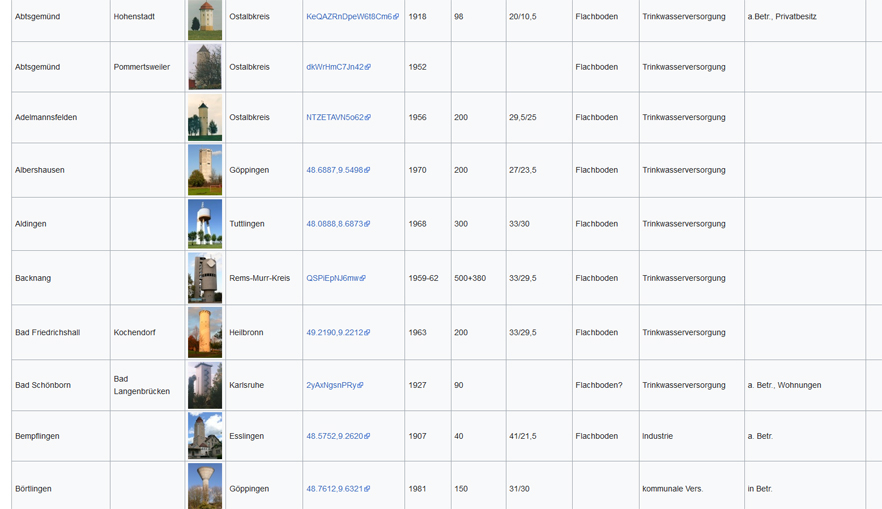Open coordinates link 48.7612,9.6321
The height and width of the screenshot is (509, 882).
pyautogui.click(x=338, y=489)
